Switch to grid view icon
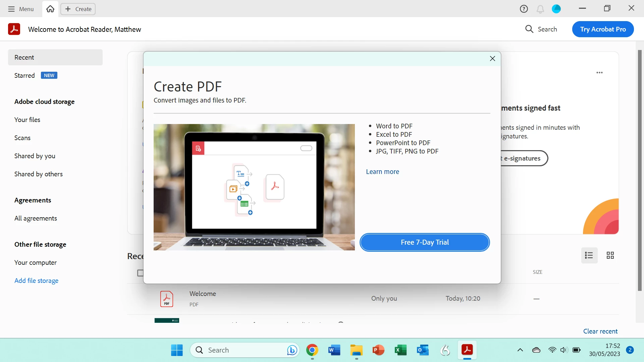 pyautogui.click(x=610, y=255)
